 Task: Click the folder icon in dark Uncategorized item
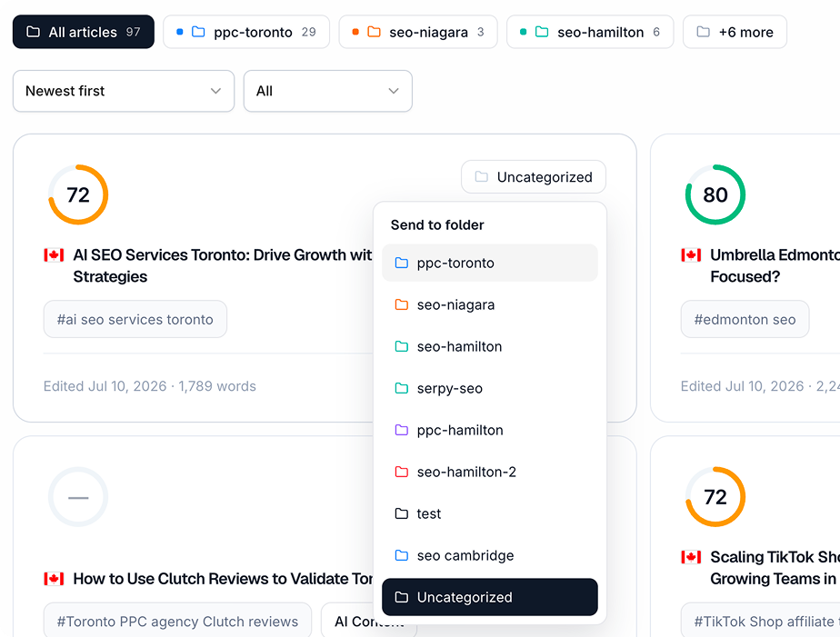point(401,597)
